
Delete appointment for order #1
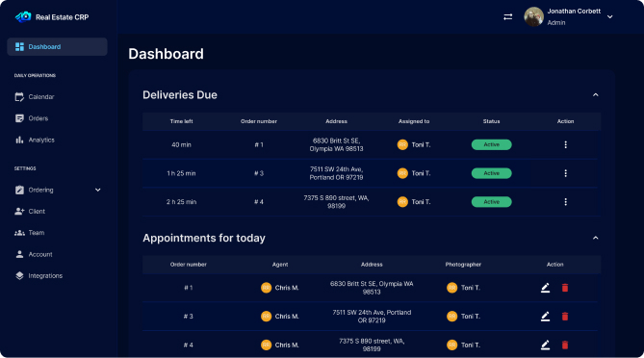pos(565,288)
